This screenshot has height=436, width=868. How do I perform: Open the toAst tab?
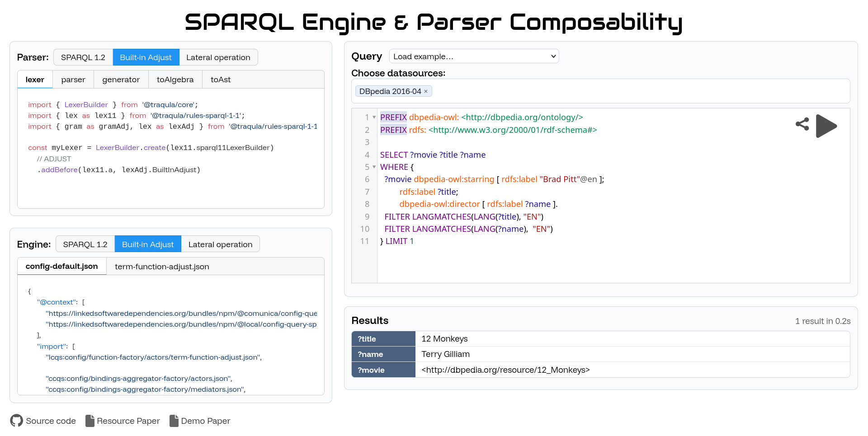220,79
